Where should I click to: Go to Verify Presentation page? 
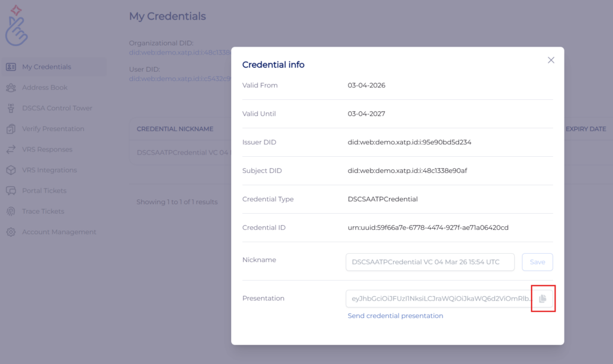[53, 129]
